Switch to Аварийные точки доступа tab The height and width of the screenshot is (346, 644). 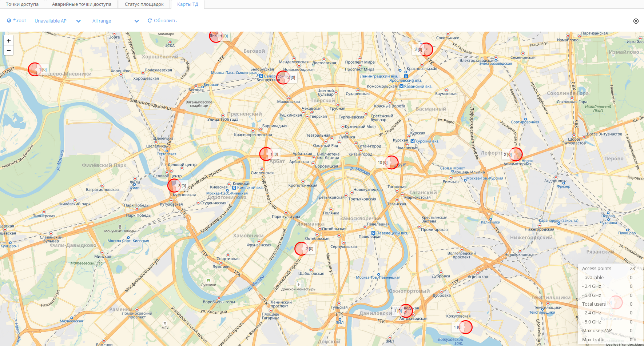coord(82,4)
